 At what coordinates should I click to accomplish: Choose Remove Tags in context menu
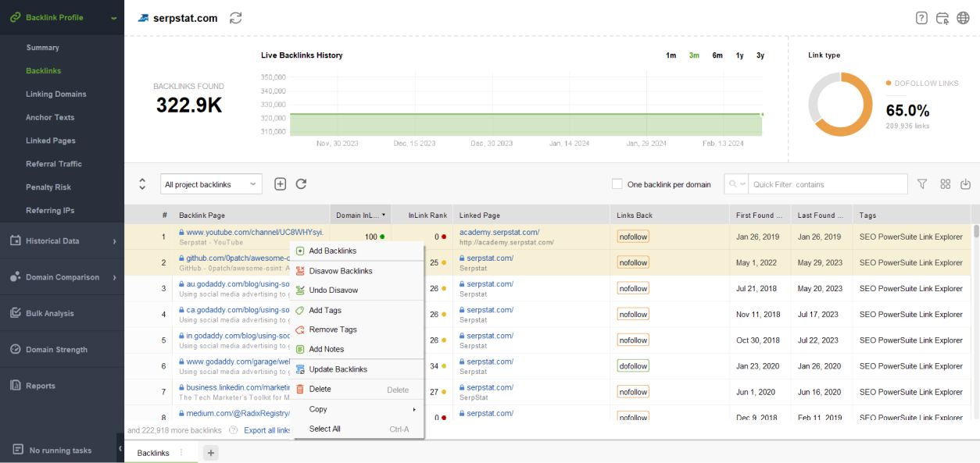[x=357, y=329]
